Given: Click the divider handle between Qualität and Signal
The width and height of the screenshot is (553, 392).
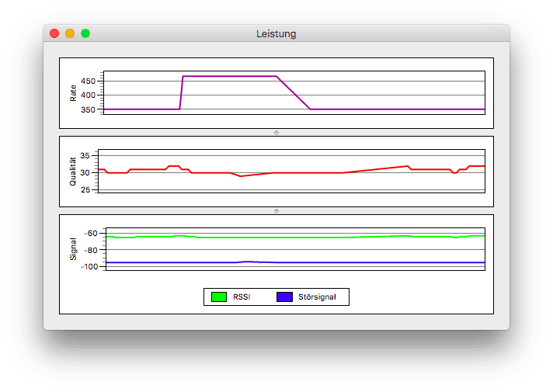Looking at the screenshot, I should click(x=276, y=211).
